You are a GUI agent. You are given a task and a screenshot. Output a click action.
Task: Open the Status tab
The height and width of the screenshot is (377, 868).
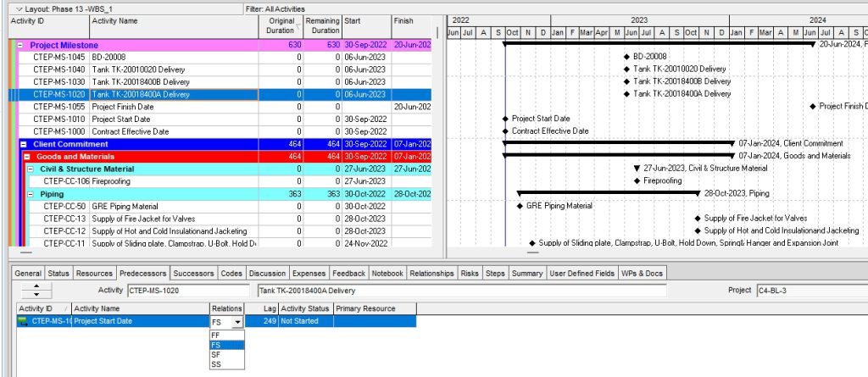(58, 274)
